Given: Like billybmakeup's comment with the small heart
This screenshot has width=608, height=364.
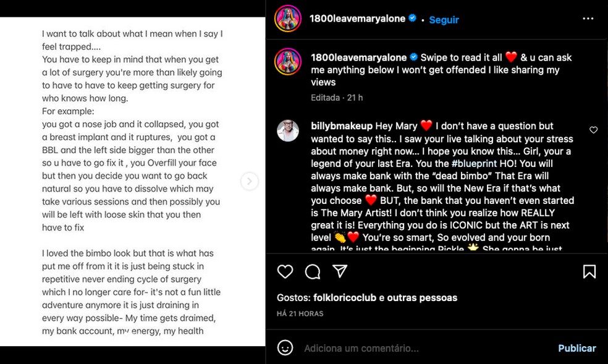Looking at the screenshot, I should point(594,130).
